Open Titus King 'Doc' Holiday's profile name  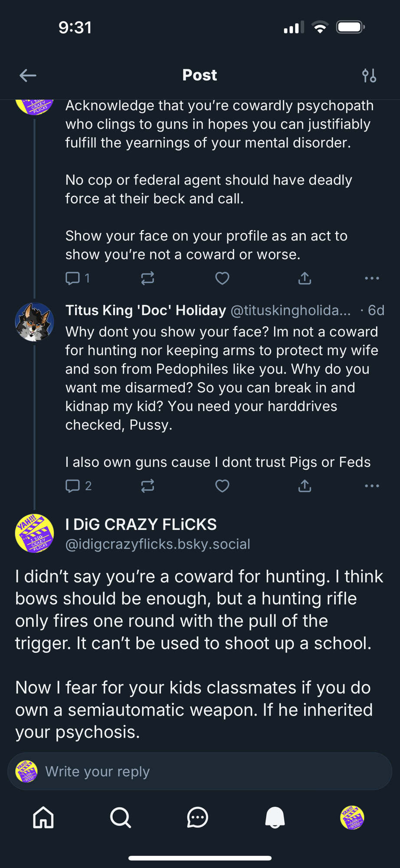coord(146,310)
